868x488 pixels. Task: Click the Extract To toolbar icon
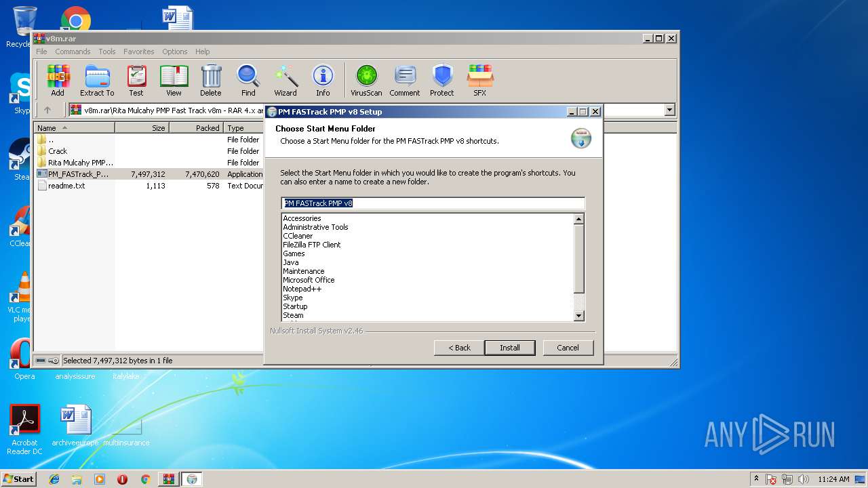tap(97, 81)
